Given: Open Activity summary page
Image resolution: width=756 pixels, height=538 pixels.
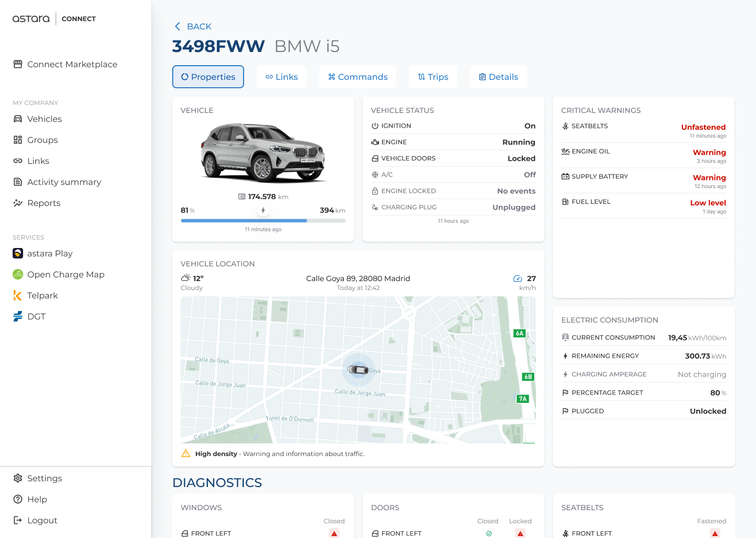Looking at the screenshot, I should tap(64, 182).
